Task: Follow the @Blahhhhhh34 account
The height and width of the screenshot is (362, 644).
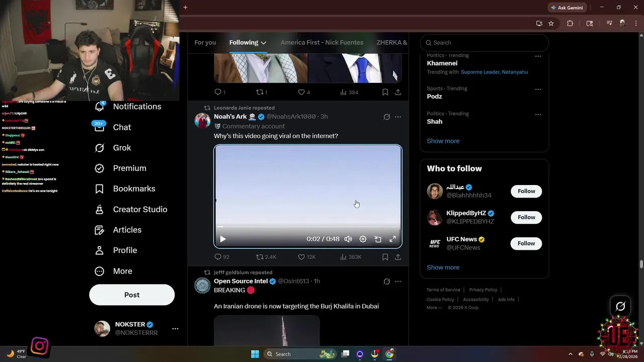Action: coord(526,191)
